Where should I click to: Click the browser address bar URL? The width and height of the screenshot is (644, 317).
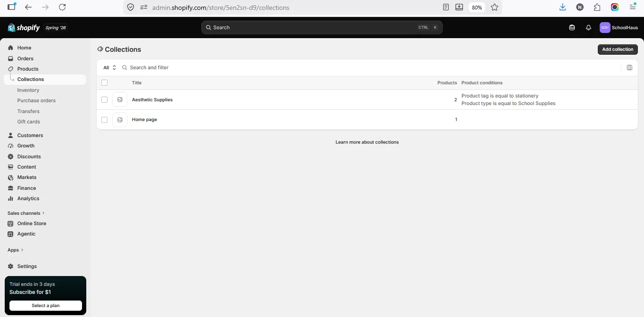pyautogui.click(x=221, y=8)
